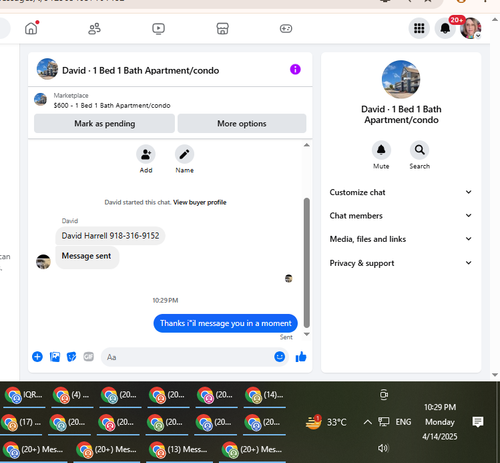This screenshot has width=500, height=463.
Task: Open the View buyer profile link
Action: (200, 202)
